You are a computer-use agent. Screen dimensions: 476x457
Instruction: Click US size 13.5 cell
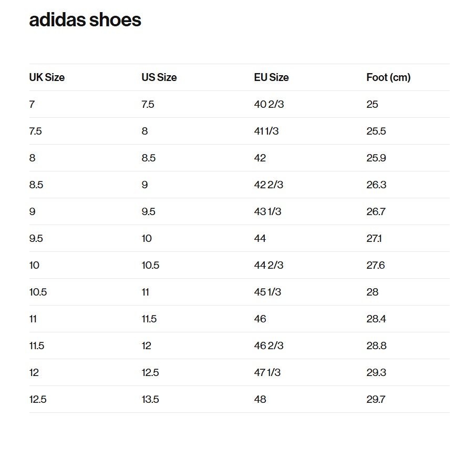(150, 399)
